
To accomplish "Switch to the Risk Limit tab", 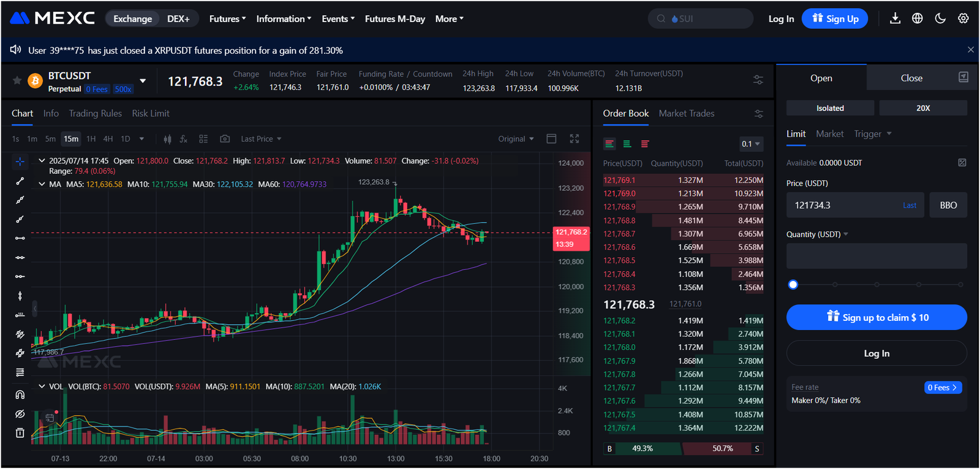I will click(x=151, y=113).
